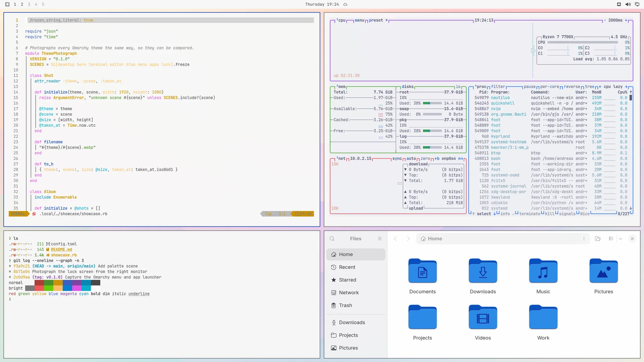
Task: Open the Files hamburger menu
Action: pos(380,239)
